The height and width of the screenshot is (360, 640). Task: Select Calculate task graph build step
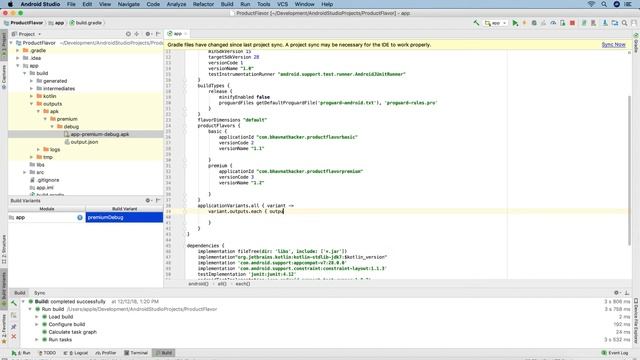(x=72, y=332)
